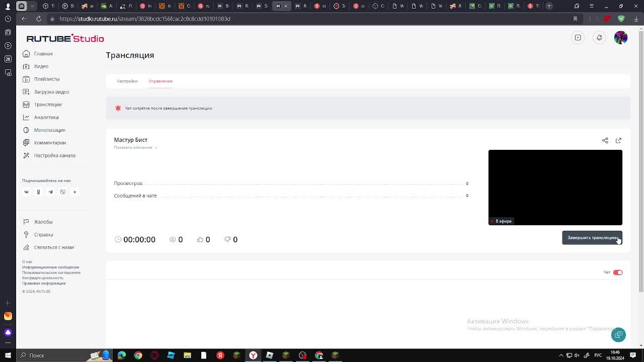Click the support chat widget icon
The width and height of the screenshot is (644, 362).
618,335
